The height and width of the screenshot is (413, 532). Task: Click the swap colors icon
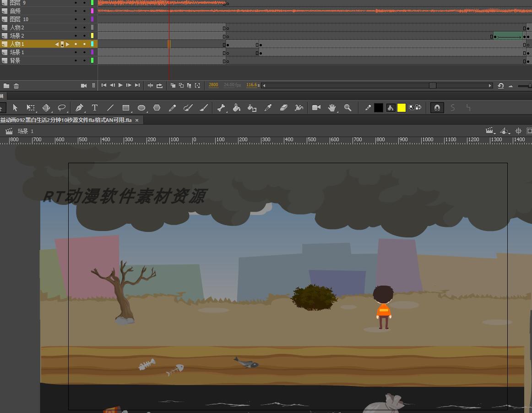coord(418,107)
